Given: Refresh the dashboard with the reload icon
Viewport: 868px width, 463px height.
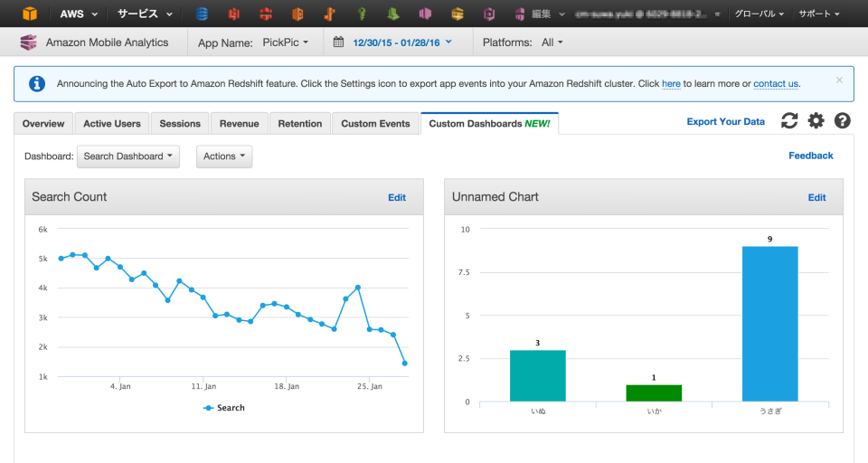Looking at the screenshot, I should click(x=789, y=120).
